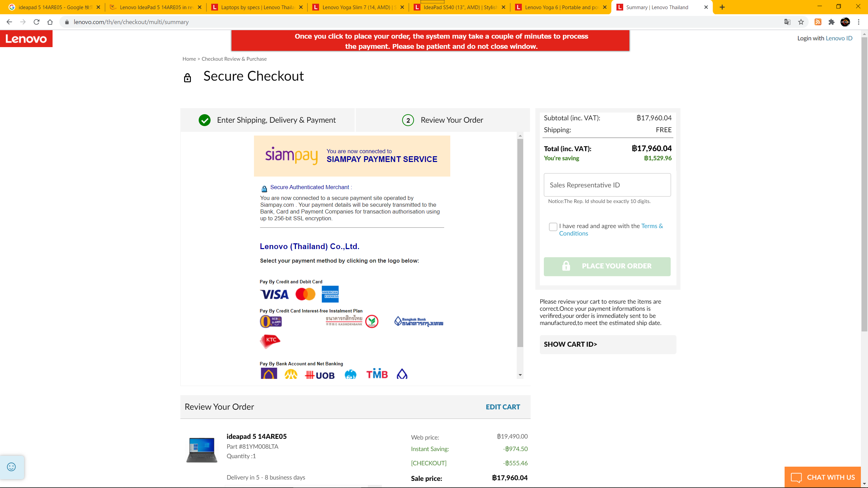This screenshot has height=488, width=868.
Task: Click Sales Representative ID field
Action: 607,185
